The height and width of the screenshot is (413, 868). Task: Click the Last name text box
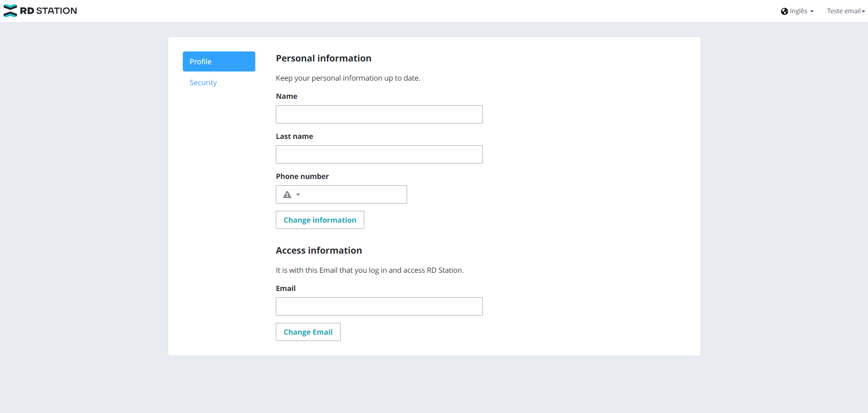click(x=379, y=154)
